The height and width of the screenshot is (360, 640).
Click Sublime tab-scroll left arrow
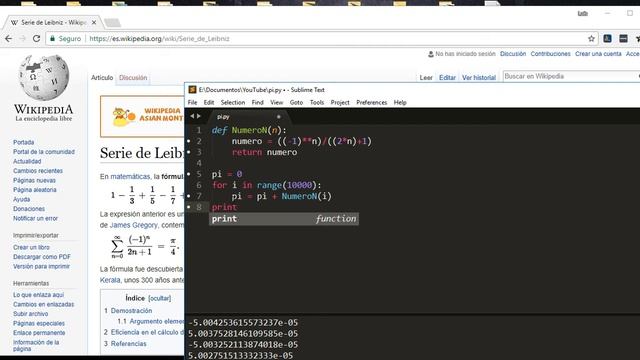(x=192, y=116)
